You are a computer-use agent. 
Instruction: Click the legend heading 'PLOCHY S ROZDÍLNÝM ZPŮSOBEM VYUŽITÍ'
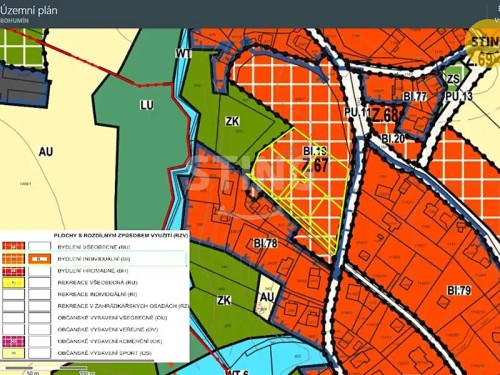coord(121,235)
